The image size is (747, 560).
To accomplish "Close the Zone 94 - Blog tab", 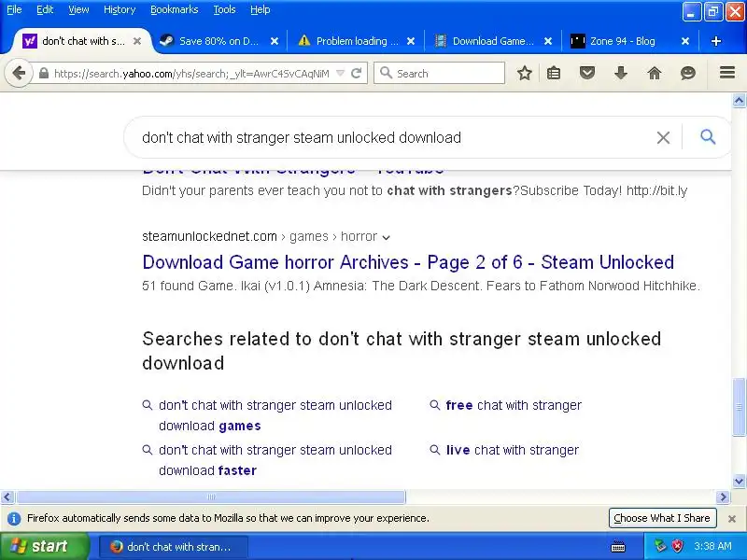I will (x=685, y=41).
